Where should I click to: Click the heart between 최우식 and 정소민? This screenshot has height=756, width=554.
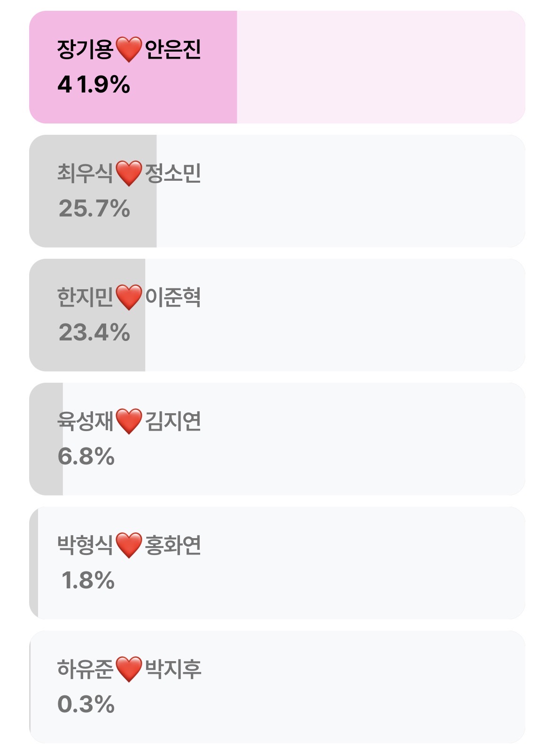[x=128, y=173]
